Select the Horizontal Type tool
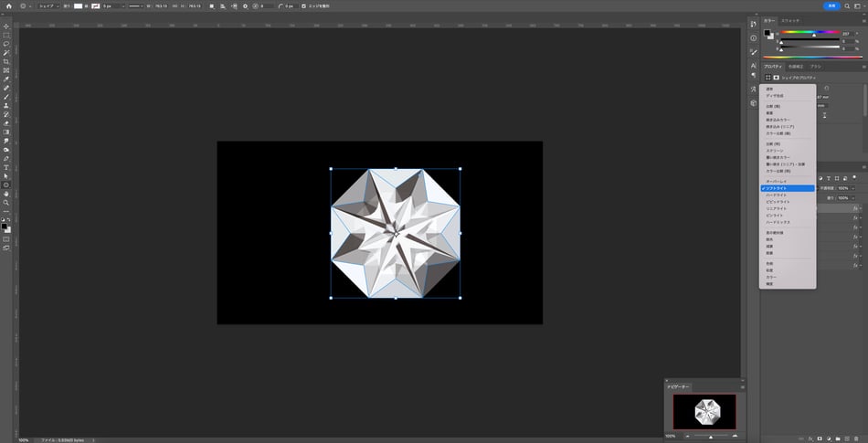This screenshot has width=868, height=443. (6, 167)
